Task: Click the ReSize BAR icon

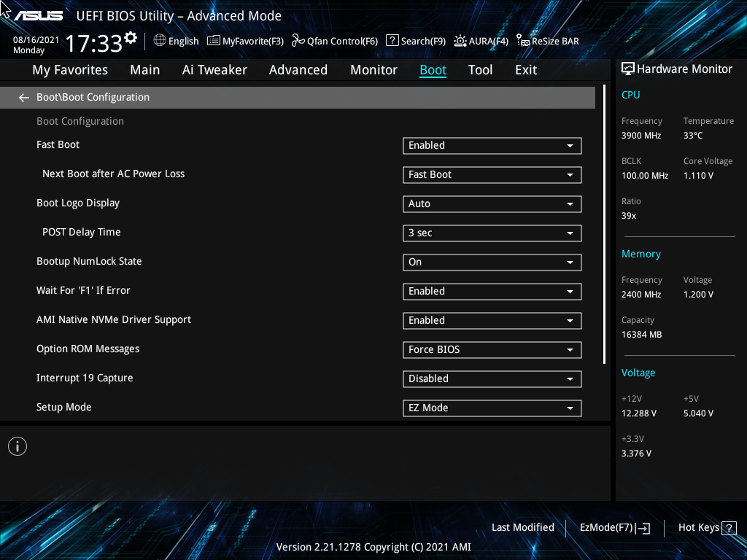Action: [523, 41]
